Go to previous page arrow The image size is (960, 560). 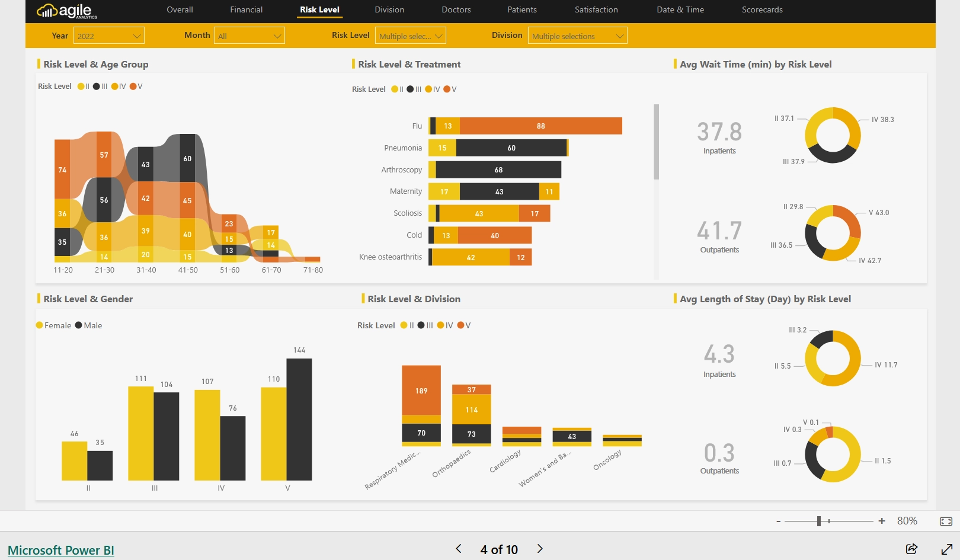[459, 549]
